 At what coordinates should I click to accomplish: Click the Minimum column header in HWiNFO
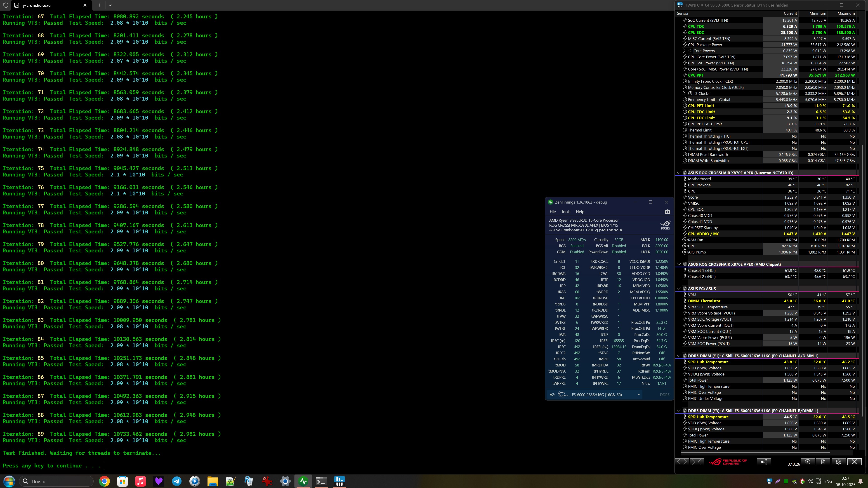pyautogui.click(x=813, y=14)
